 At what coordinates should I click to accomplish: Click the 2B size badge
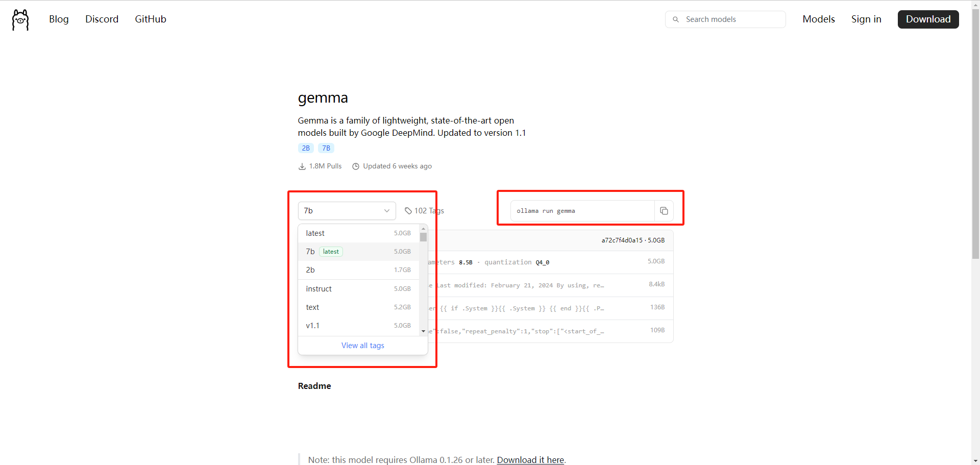pos(306,148)
